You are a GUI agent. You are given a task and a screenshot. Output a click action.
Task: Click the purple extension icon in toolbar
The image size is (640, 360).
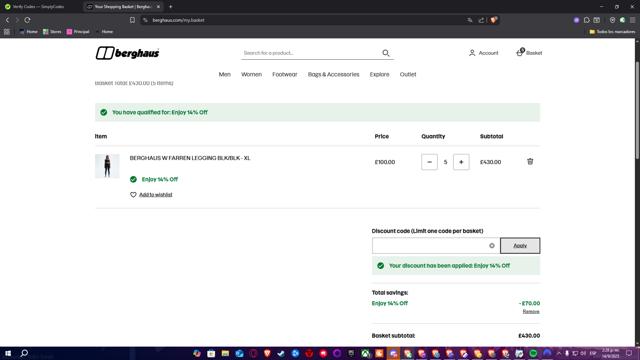point(576,20)
